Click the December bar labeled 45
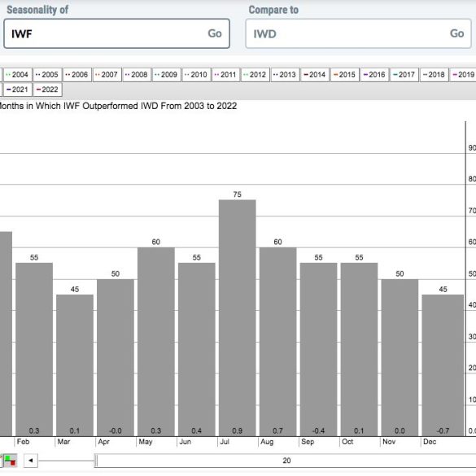The image size is (476, 476). tap(443, 365)
